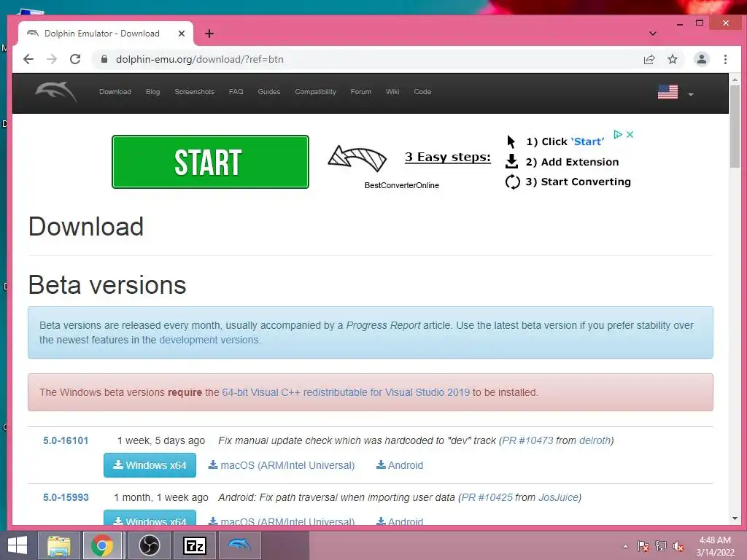Open the Blog nav item
747x560 pixels.
click(x=153, y=92)
